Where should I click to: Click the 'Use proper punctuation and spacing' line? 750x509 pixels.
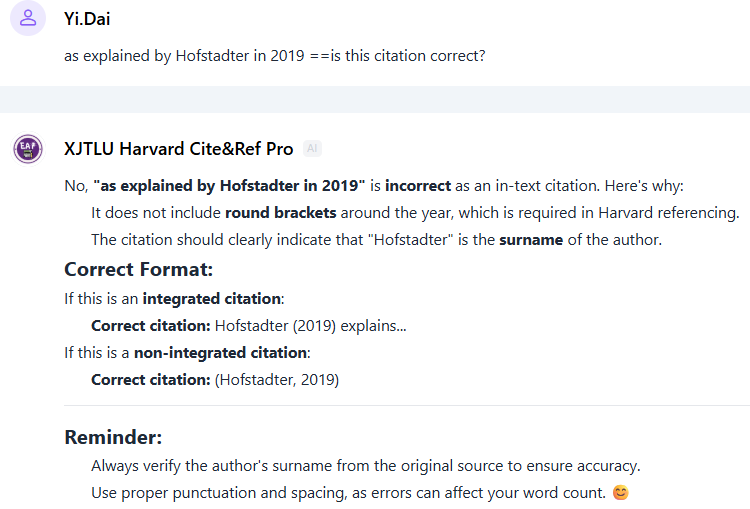350,492
